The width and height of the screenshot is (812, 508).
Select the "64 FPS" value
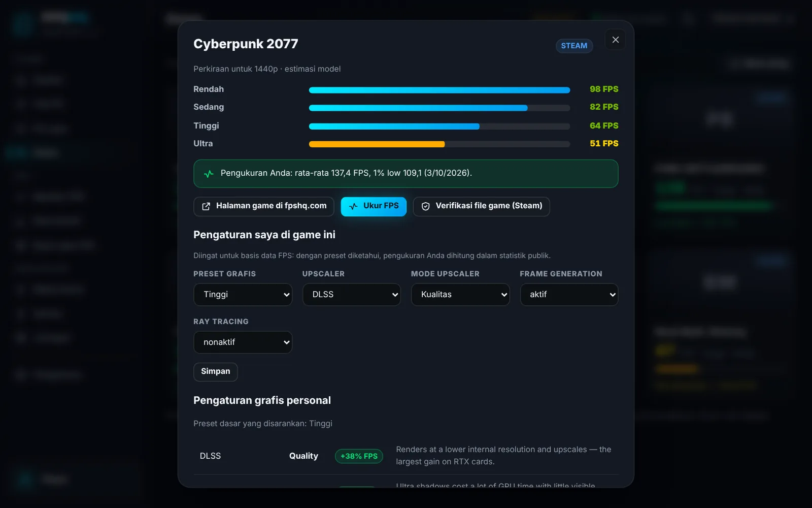pyautogui.click(x=604, y=126)
